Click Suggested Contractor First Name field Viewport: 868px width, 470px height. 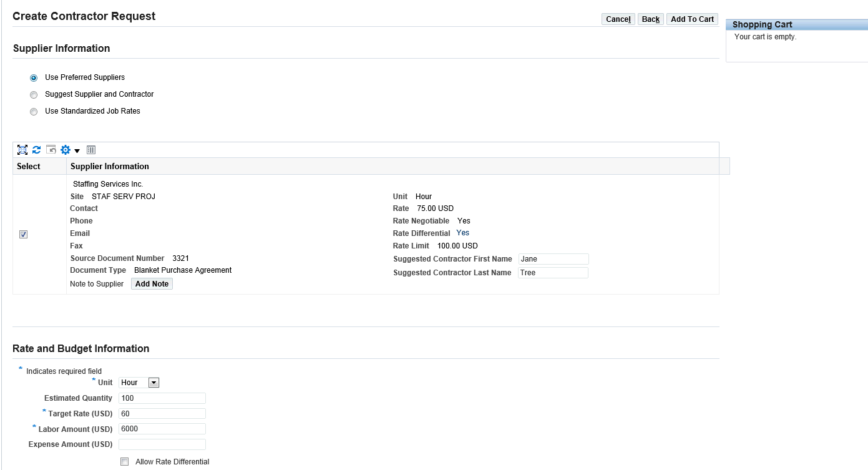click(x=553, y=259)
